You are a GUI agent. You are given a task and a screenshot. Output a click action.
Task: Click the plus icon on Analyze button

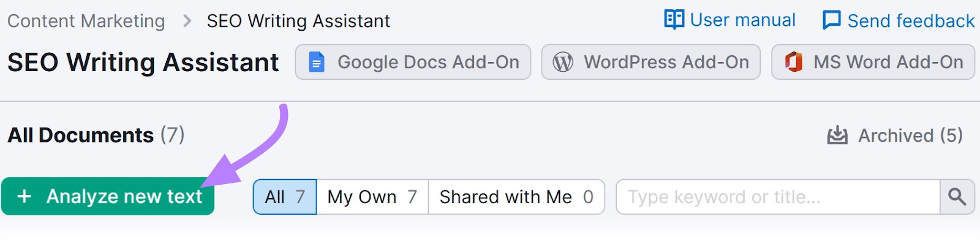24,196
